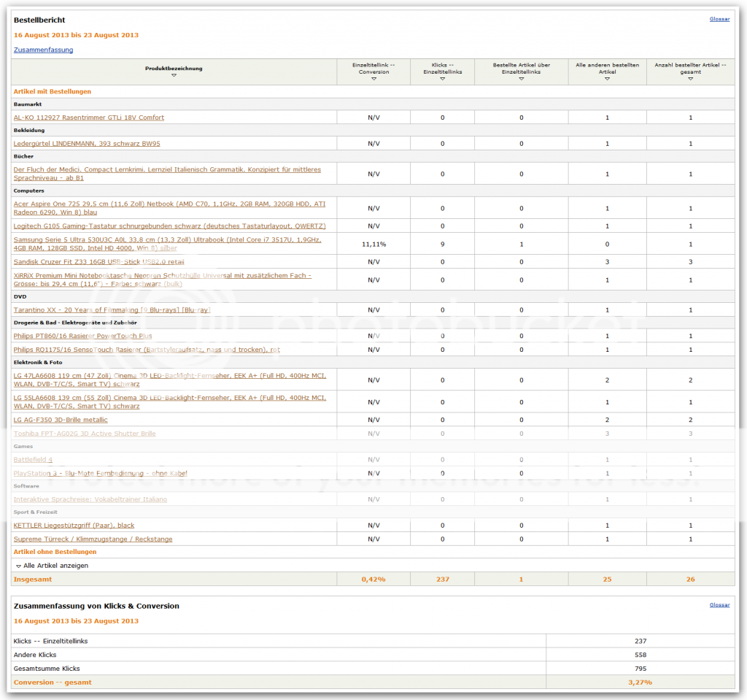Image resolution: width=747 pixels, height=700 pixels.
Task: Open AL-KO 112927 Rasentrimmer product link
Action: [x=89, y=118]
